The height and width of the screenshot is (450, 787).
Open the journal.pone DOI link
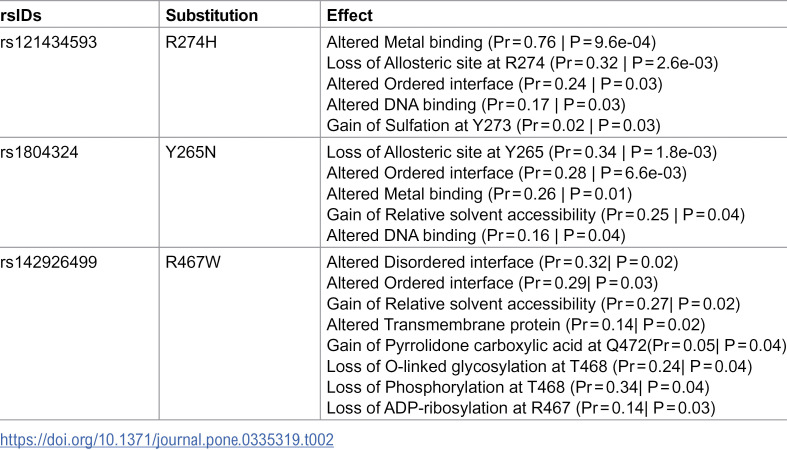[x=167, y=440]
